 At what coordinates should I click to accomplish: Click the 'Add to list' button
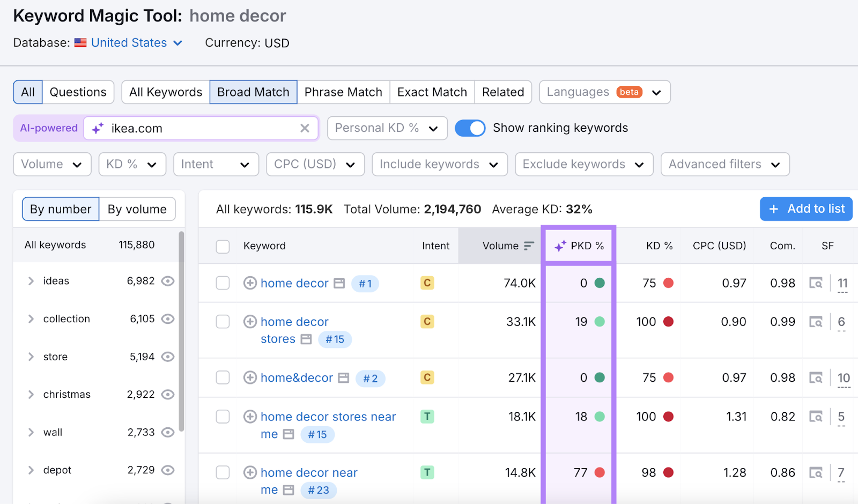click(806, 209)
